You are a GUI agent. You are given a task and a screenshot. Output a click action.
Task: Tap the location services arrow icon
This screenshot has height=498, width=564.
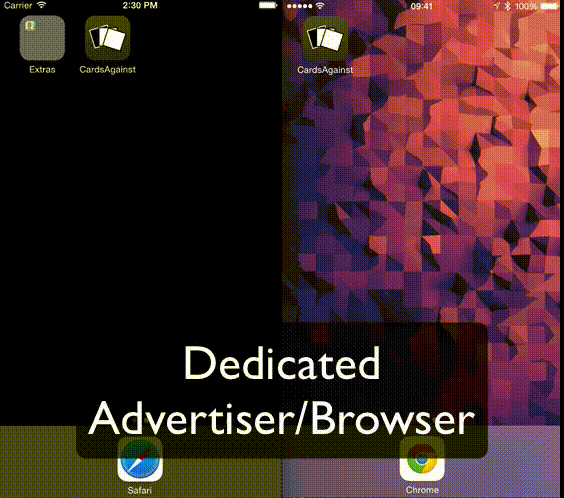(497, 6)
